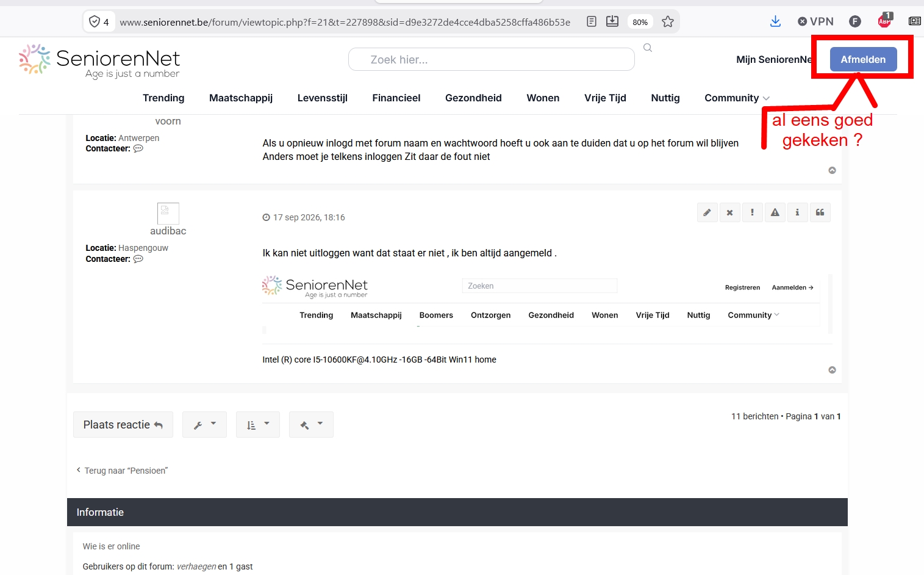Follow Terug naar Pensioen link
Screen dimensions: 924x575
(122, 471)
